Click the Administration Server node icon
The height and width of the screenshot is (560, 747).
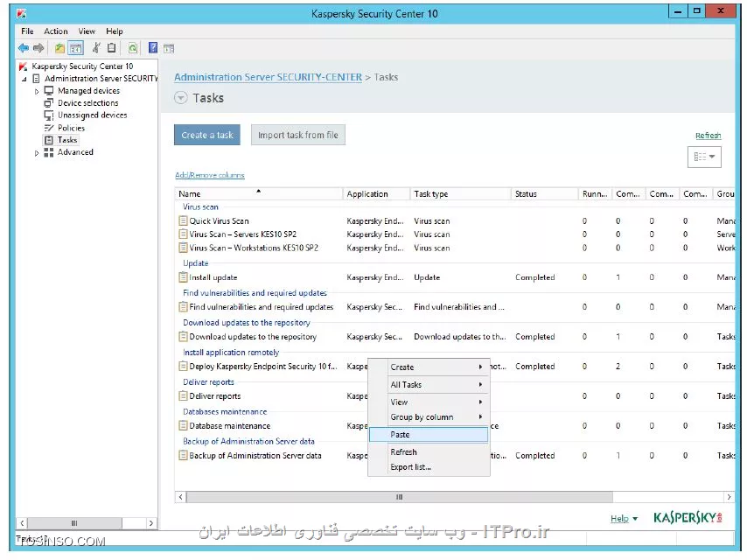[36, 78]
